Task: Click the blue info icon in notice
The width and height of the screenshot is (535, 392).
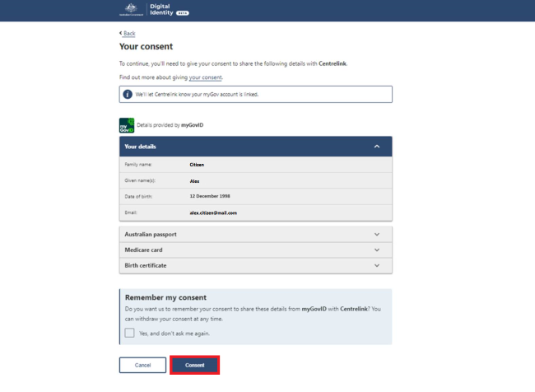Action: [x=128, y=94]
